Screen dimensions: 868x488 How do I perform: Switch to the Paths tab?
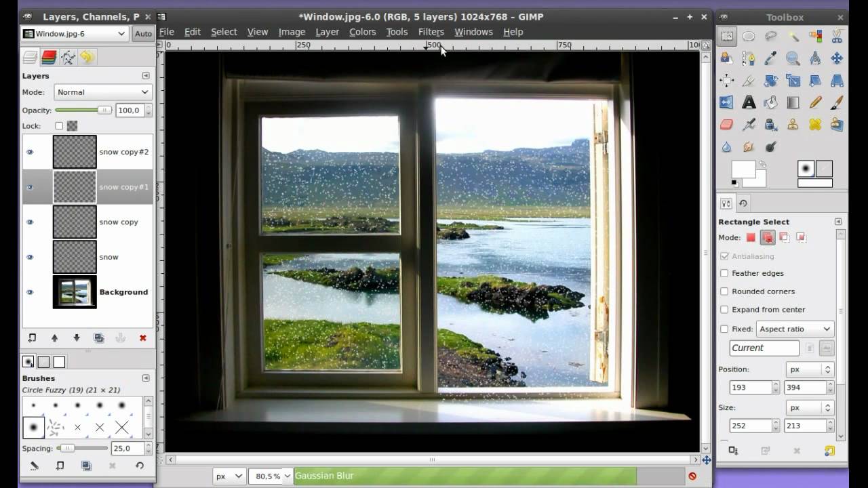[68, 57]
